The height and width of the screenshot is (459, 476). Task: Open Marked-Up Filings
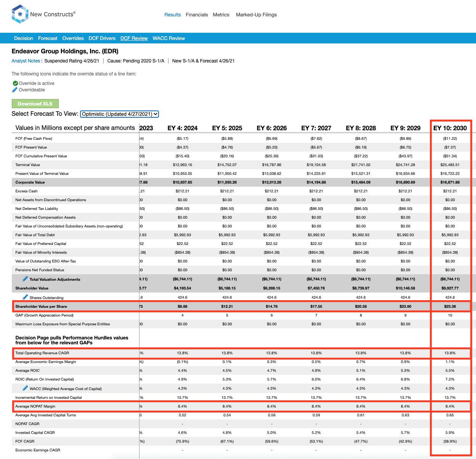tap(256, 15)
